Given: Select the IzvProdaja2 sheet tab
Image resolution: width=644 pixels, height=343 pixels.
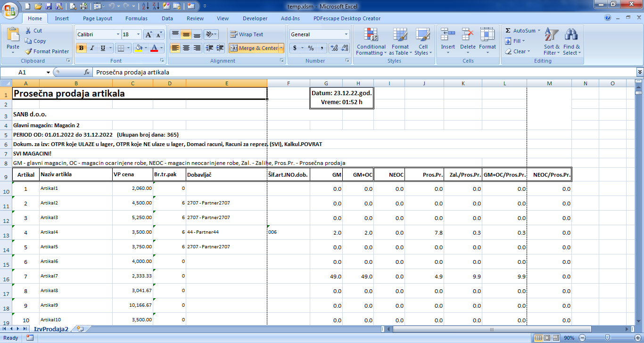Looking at the screenshot, I should click(x=51, y=329).
